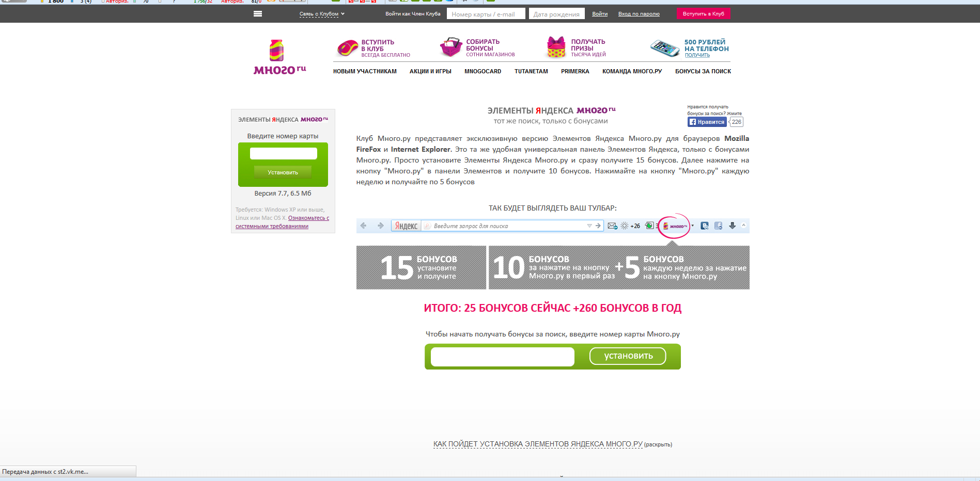This screenshot has width=980, height=481.
Task: Click the Получить link under 500 рублей
Action: pos(697,55)
